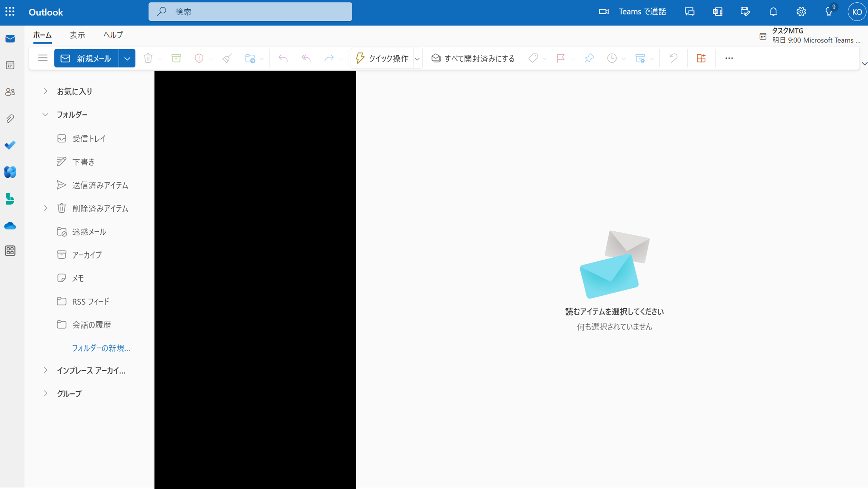Click the Undo icon in toolbar
Image resolution: width=868 pixels, height=489 pixels.
coord(673,58)
